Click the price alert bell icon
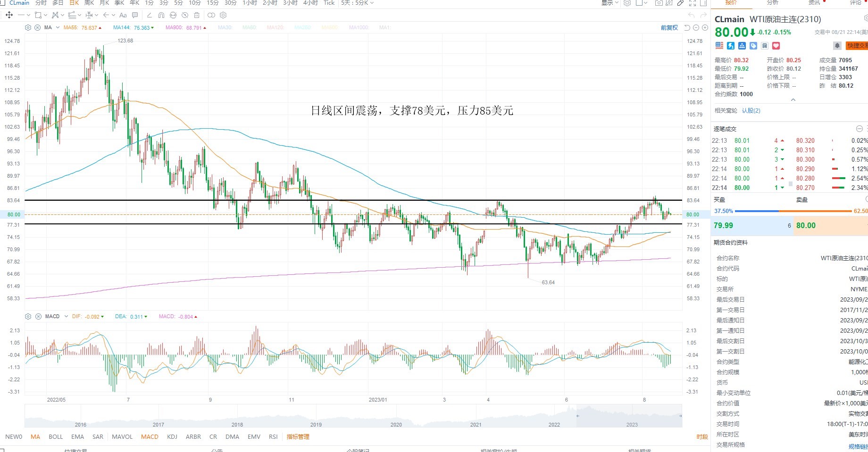The height and width of the screenshot is (452, 868). click(x=837, y=46)
